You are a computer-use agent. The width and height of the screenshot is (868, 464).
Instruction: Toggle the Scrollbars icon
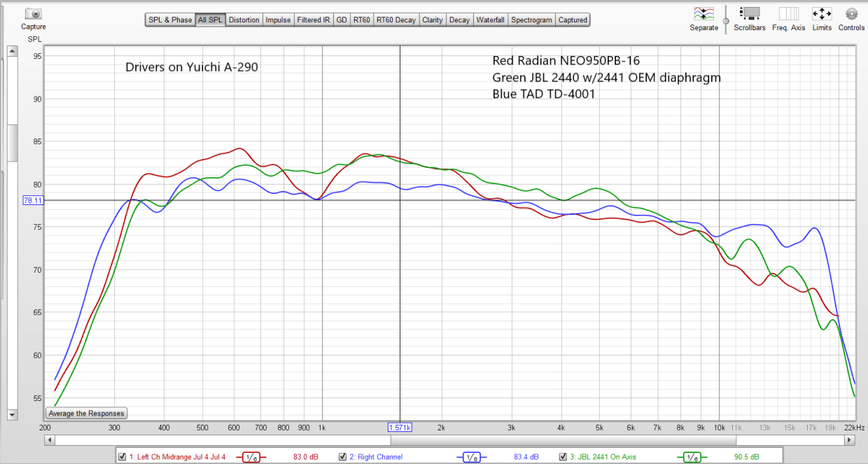(x=750, y=13)
